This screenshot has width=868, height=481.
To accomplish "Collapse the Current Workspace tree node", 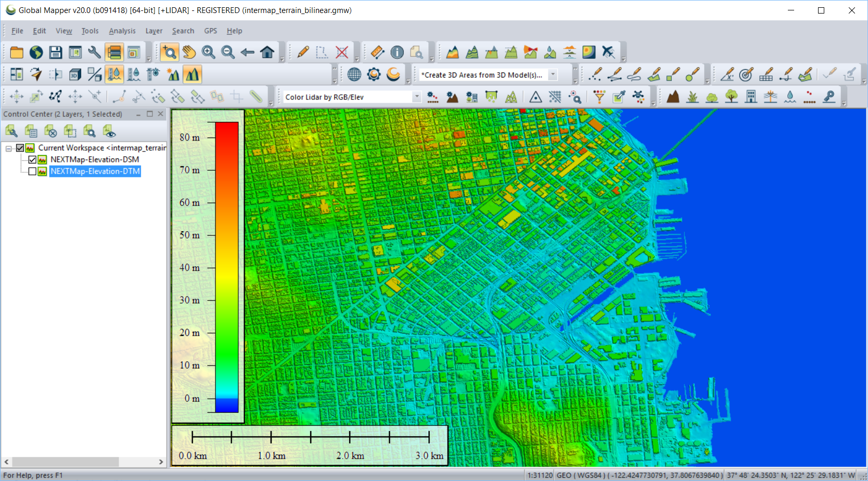I will click(x=9, y=148).
